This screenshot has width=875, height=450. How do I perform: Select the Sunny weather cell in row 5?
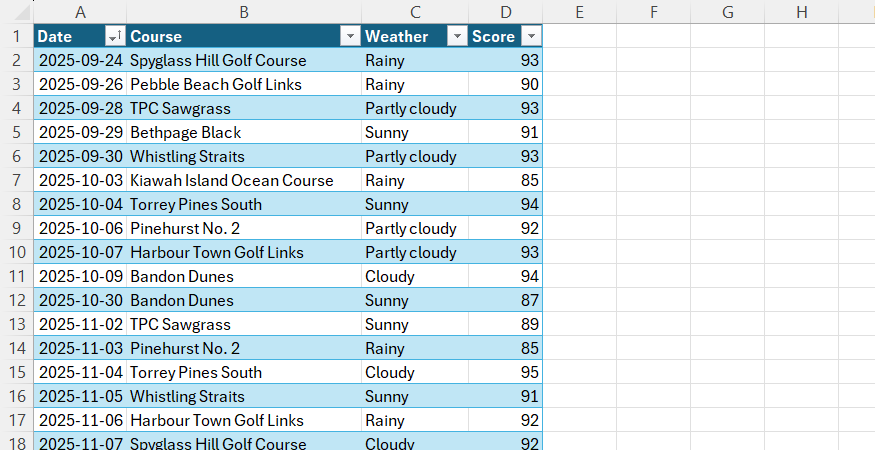[415, 132]
